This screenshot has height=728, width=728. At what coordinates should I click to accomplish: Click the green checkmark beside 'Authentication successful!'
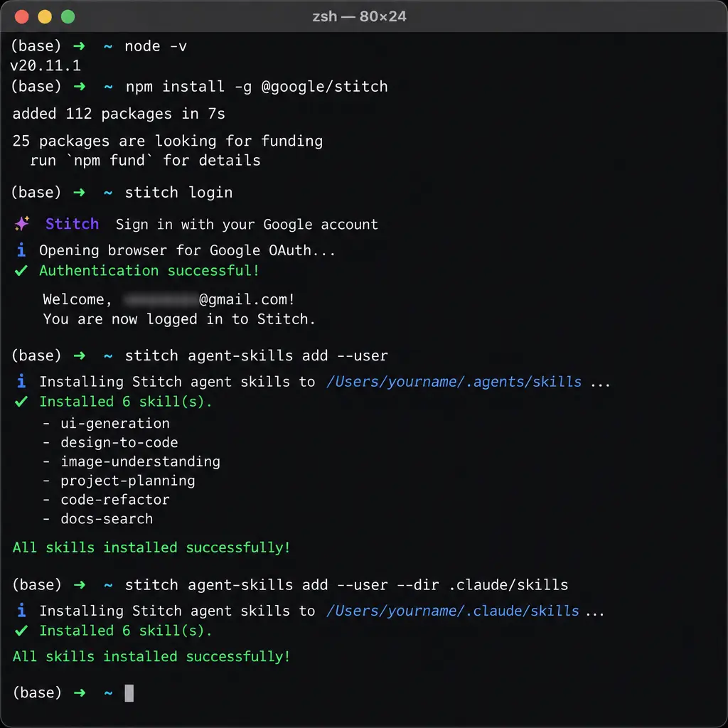pyautogui.click(x=21, y=270)
